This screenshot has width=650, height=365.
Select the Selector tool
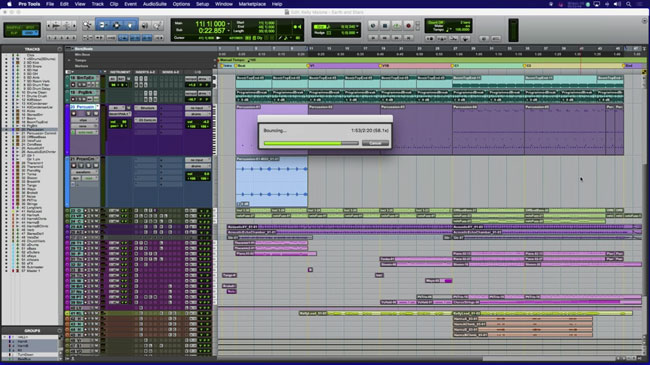click(x=116, y=25)
